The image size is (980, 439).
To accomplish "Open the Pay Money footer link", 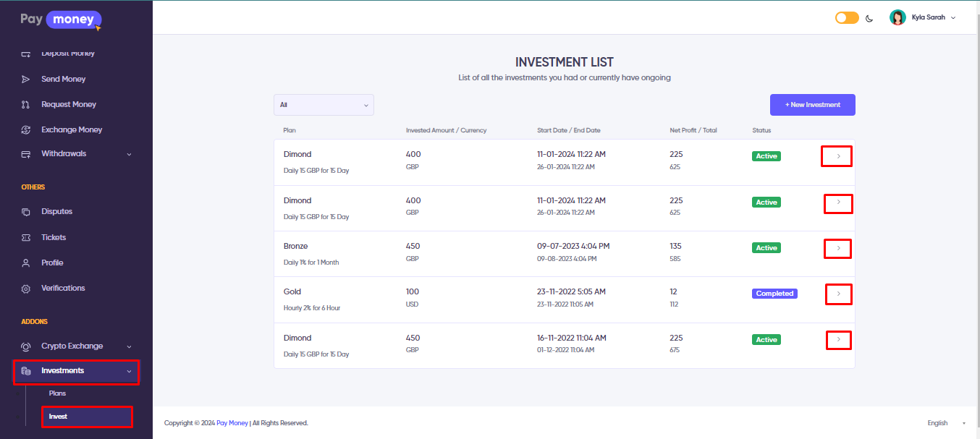I will coord(232,423).
